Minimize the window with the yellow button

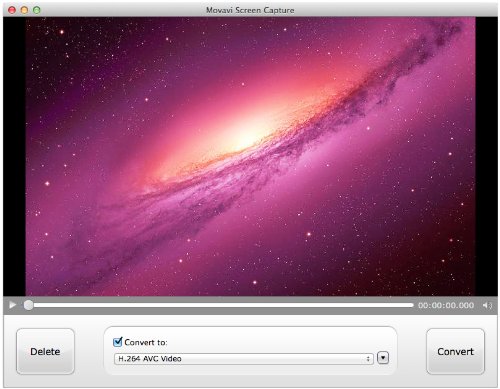coord(24,10)
